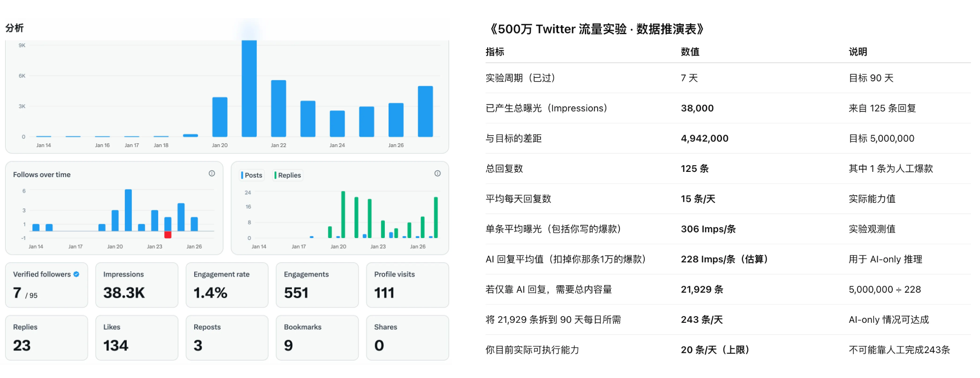Open the Bookmarks 9 stat card
This screenshot has width=980, height=378.
317,338
